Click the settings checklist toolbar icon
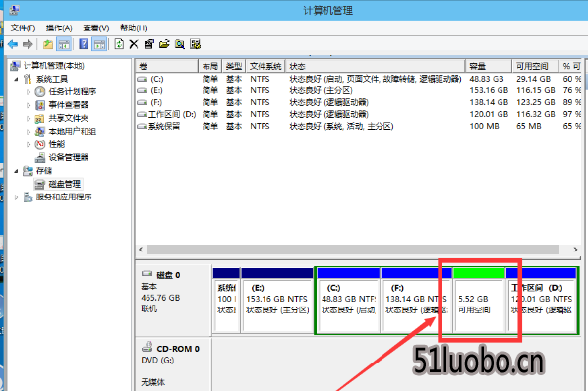This screenshot has height=391, width=588. pos(195,44)
